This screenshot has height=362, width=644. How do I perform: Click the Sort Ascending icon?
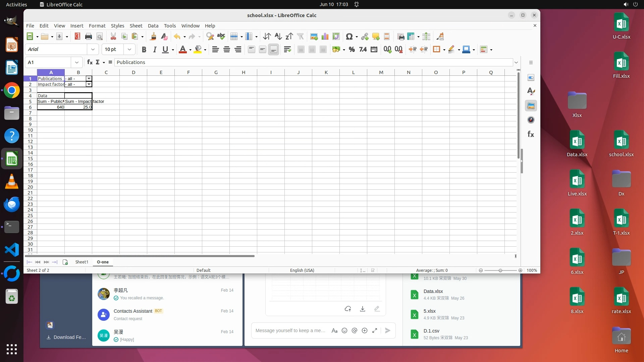click(278, 37)
